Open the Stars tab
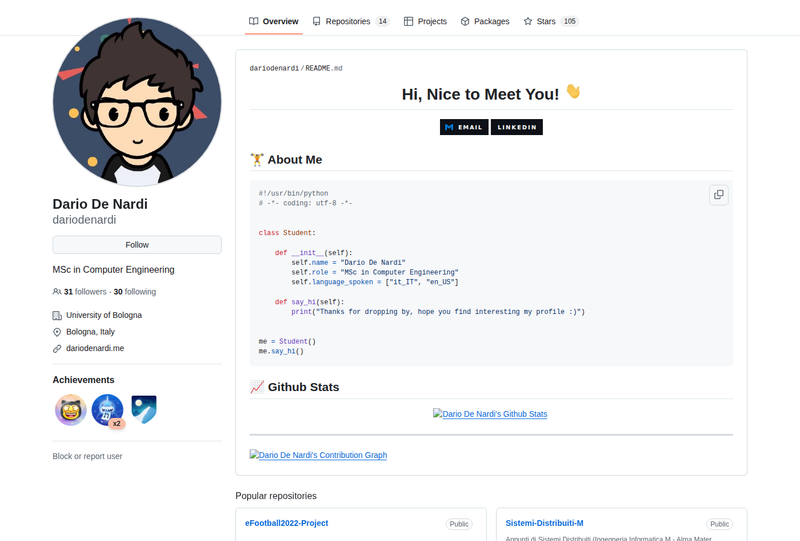The width and height of the screenshot is (800, 541). [x=551, y=21]
